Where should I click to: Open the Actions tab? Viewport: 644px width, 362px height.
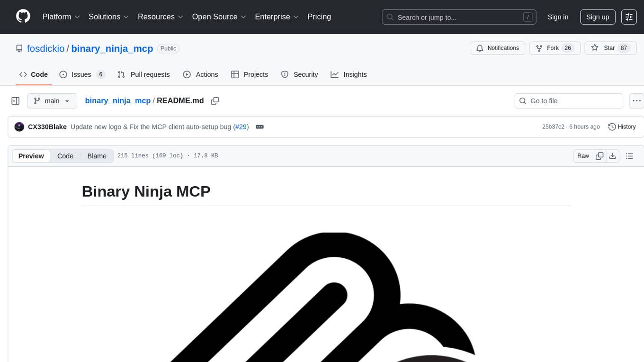[x=200, y=74]
